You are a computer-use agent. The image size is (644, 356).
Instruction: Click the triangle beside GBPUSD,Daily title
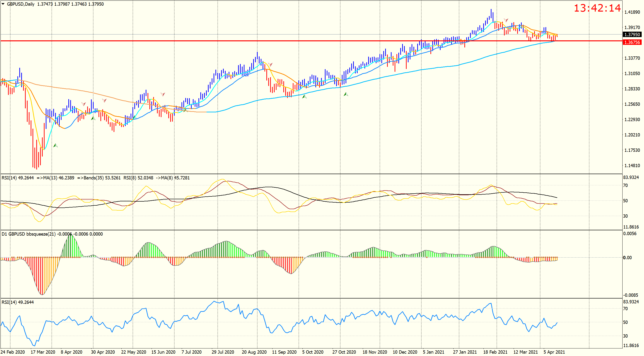click(3, 4)
